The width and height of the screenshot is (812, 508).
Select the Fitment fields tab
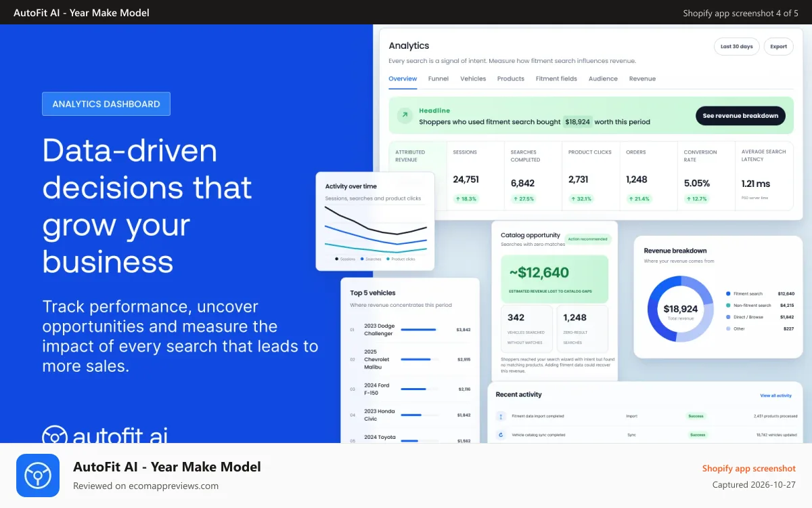click(x=556, y=79)
